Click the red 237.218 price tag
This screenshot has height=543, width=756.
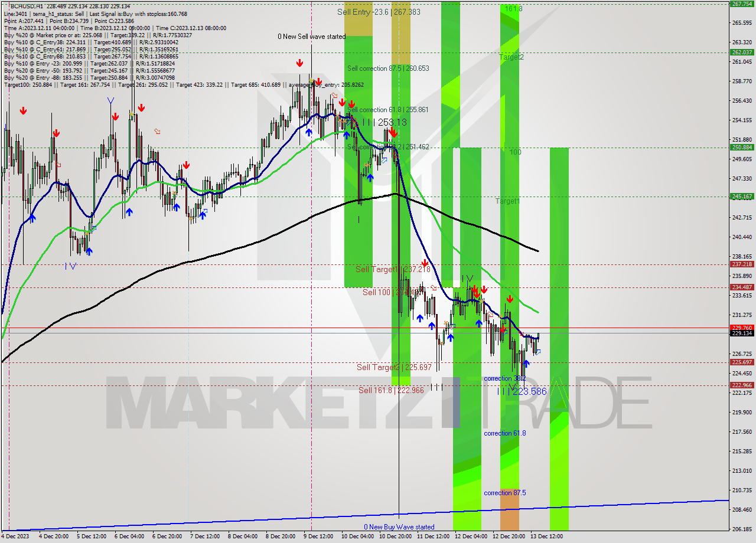(742, 264)
